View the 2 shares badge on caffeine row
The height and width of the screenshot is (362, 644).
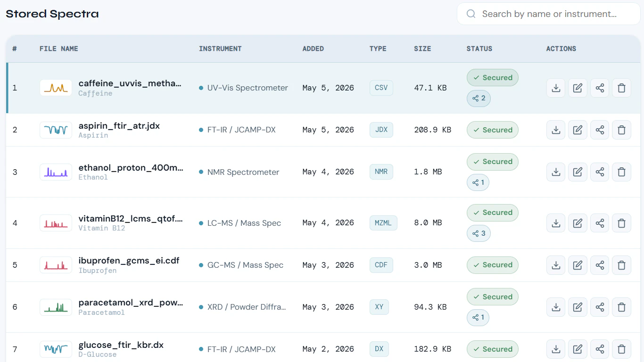coord(479,99)
